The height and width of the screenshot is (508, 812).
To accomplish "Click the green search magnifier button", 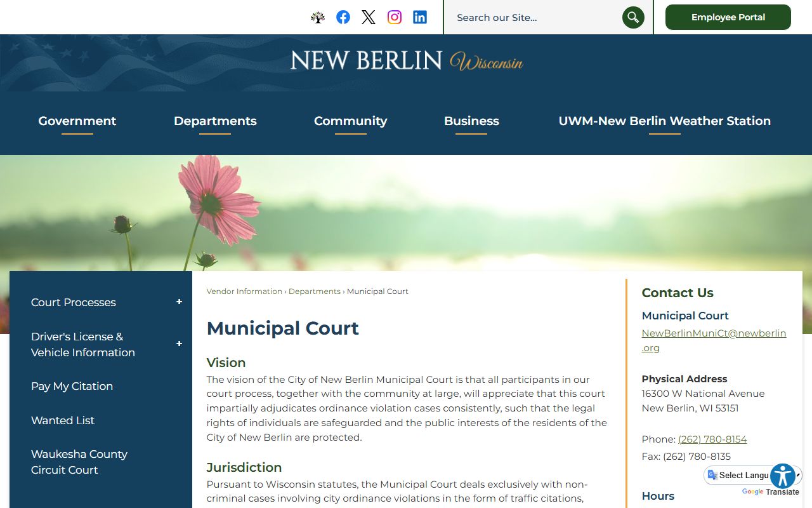I will (633, 17).
